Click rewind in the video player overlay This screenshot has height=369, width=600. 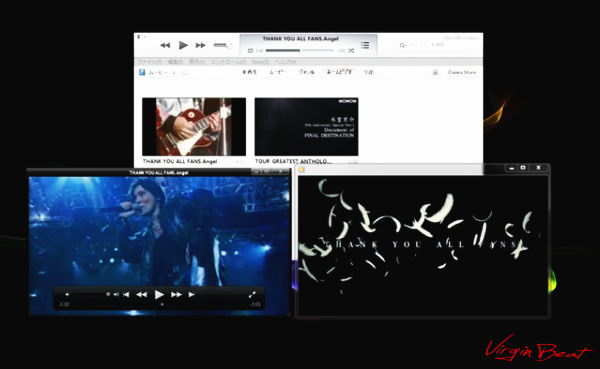142,294
